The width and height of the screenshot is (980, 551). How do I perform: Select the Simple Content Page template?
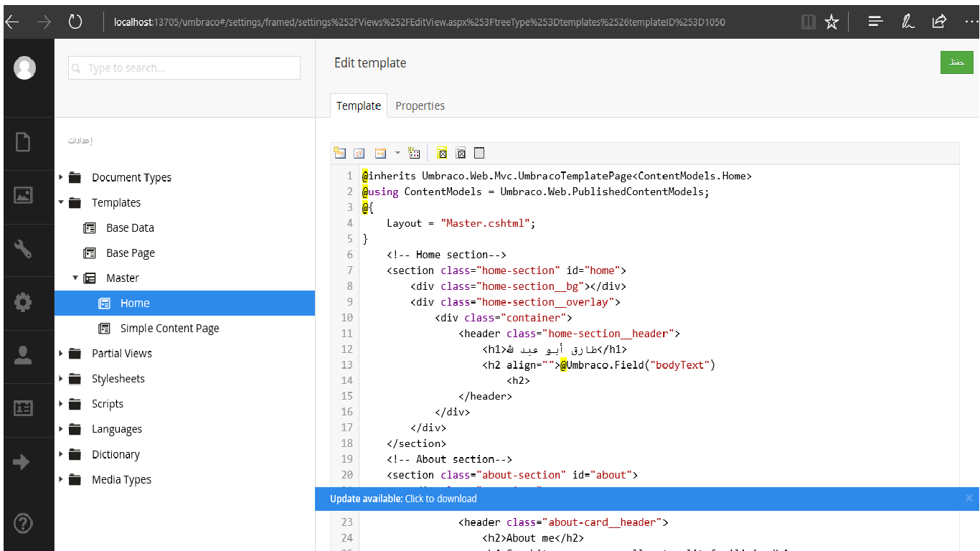coord(170,328)
